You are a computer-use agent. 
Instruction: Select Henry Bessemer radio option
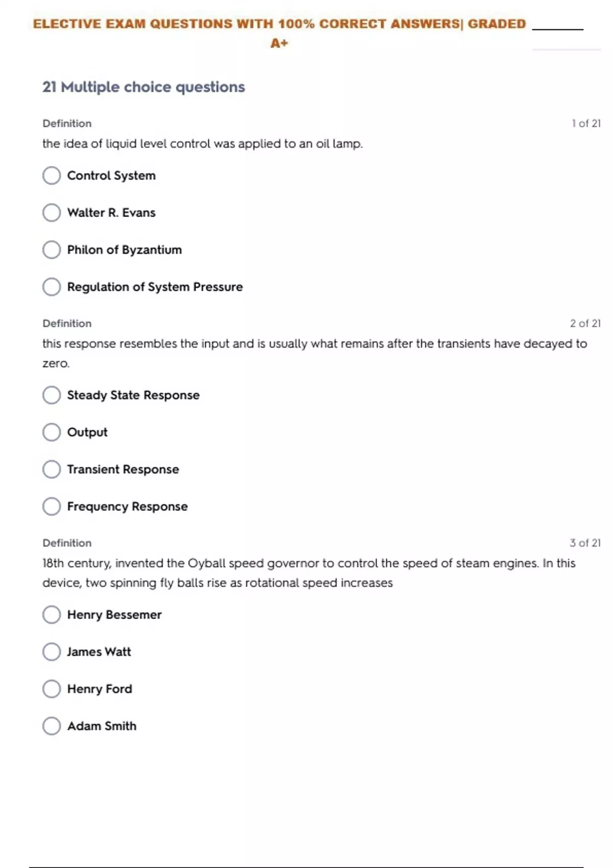(x=52, y=615)
